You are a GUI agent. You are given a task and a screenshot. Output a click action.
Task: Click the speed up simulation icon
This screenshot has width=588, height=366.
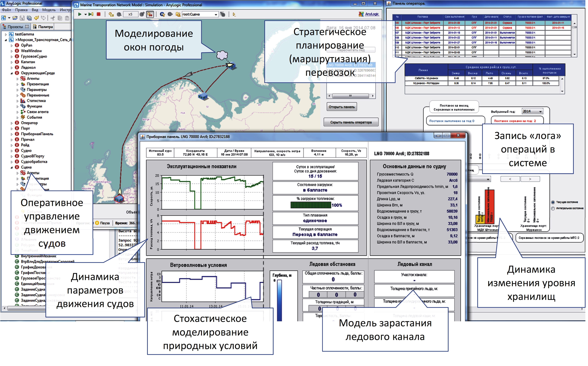point(142,14)
